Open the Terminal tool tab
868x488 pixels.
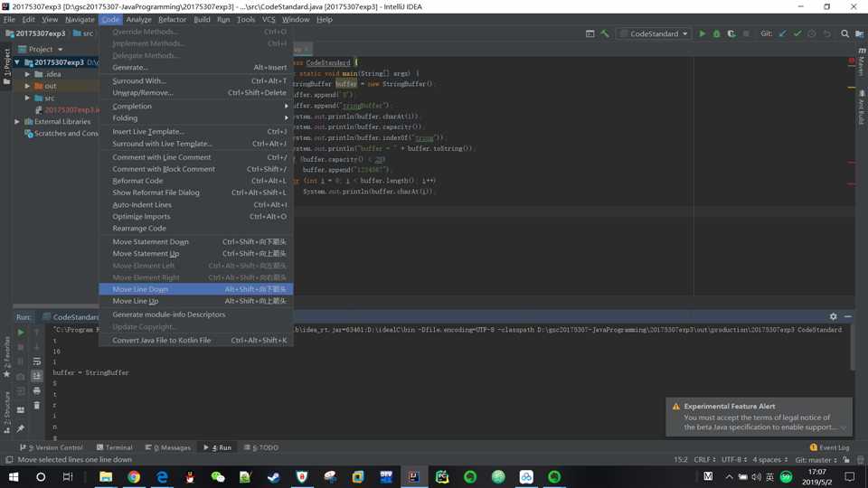point(114,447)
